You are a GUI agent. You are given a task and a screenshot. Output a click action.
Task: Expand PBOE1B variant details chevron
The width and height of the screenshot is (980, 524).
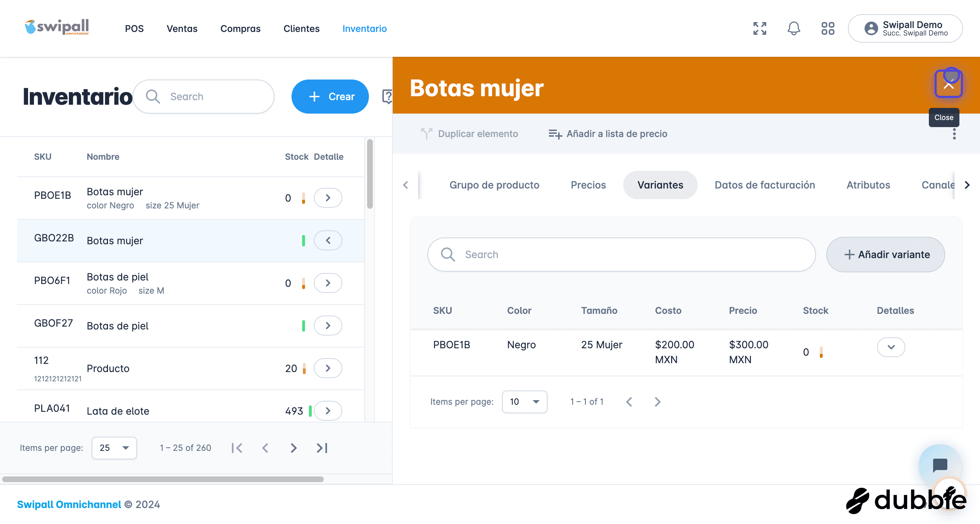pos(891,347)
